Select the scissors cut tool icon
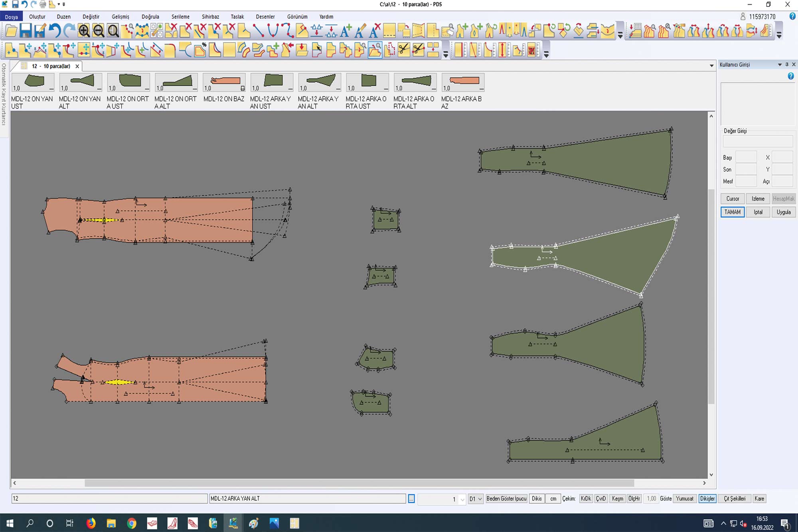This screenshot has width=798, height=532. point(404,50)
